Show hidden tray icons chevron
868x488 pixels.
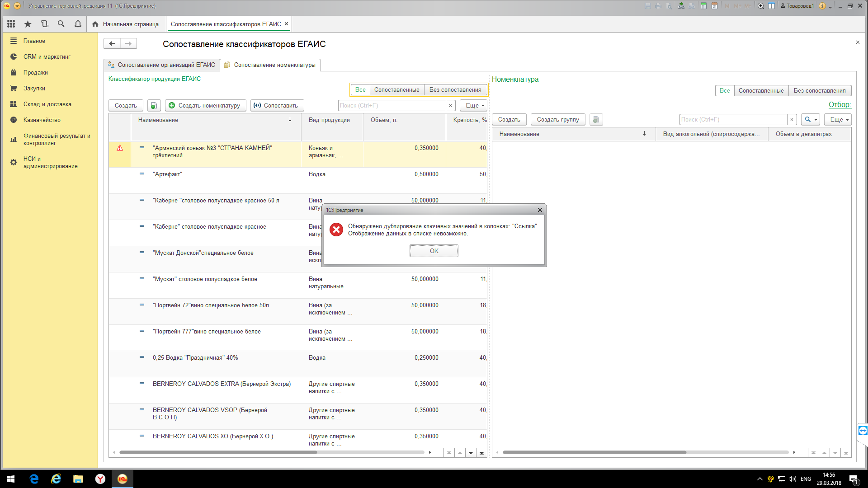760,479
